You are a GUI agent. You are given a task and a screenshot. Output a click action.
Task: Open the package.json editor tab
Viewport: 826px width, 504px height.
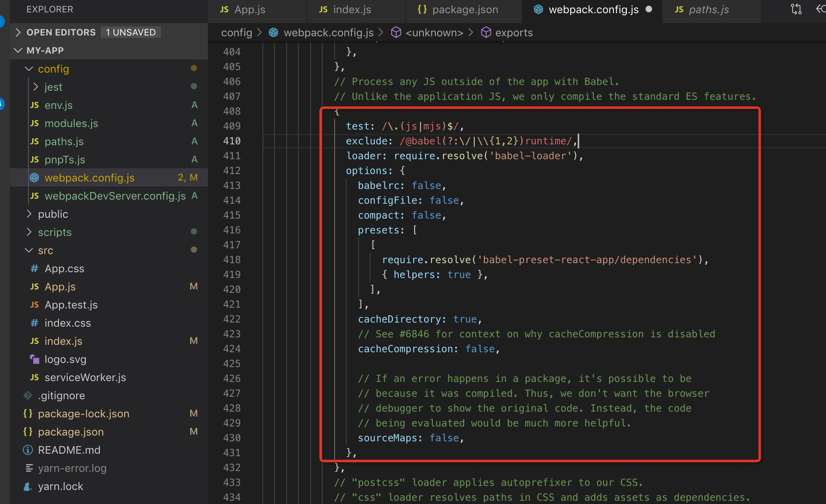458,10
